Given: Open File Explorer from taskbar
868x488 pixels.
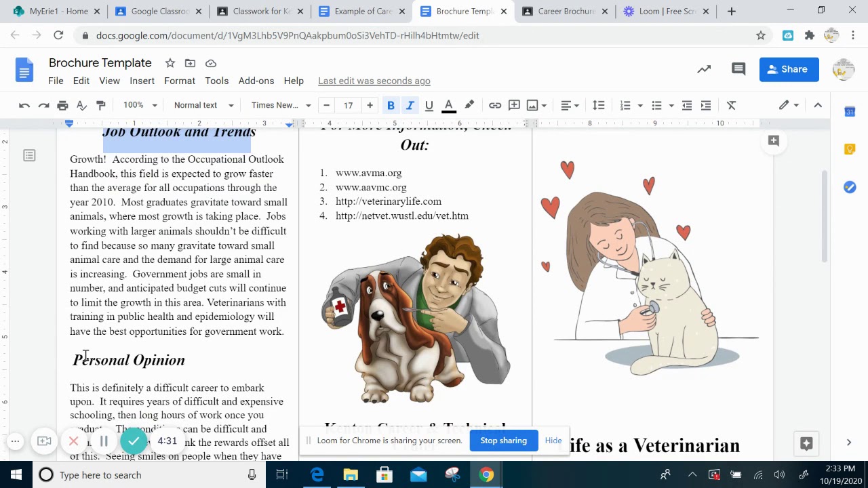Looking at the screenshot, I should tap(351, 475).
